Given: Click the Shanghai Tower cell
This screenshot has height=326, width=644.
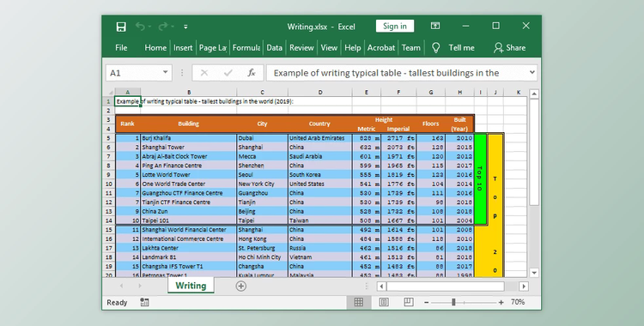Looking at the screenshot, I should (189, 148).
